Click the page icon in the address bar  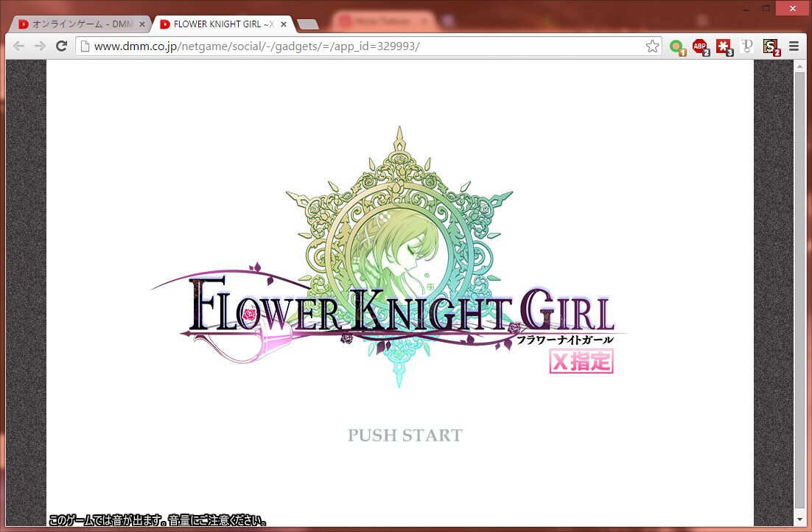pos(85,46)
